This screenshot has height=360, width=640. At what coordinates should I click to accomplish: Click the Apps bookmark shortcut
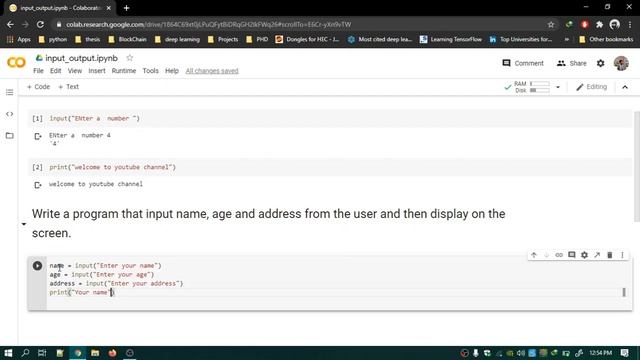point(19,40)
